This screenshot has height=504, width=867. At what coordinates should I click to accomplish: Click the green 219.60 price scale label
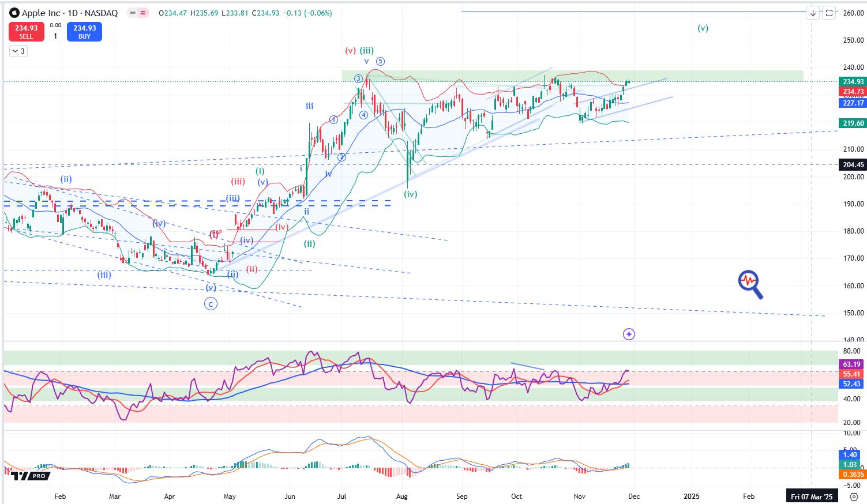tap(853, 123)
